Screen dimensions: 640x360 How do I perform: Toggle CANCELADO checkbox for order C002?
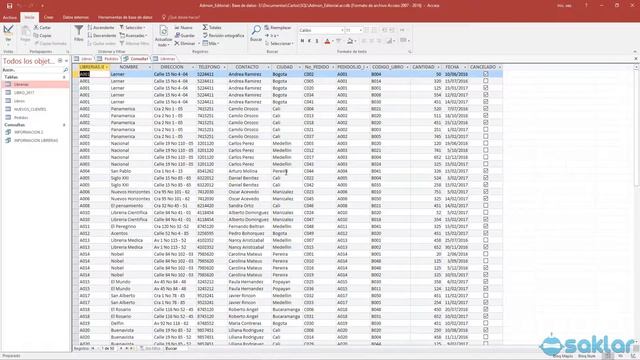click(485, 74)
